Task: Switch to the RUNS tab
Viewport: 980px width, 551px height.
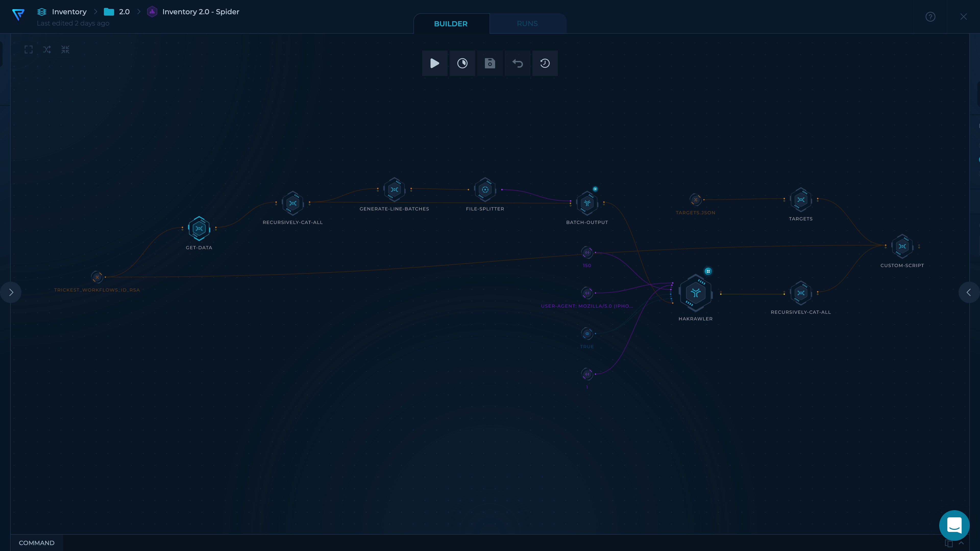Action: coord(527,23)
